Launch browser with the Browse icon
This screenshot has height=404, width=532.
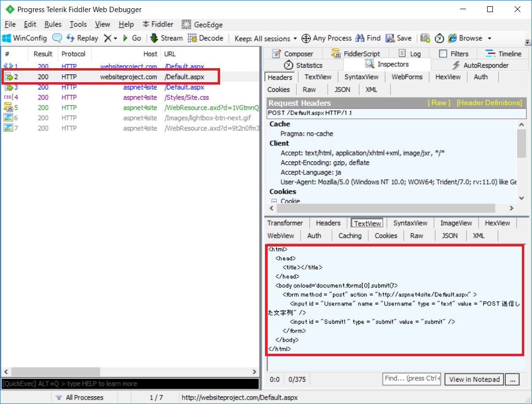(452, 38)
